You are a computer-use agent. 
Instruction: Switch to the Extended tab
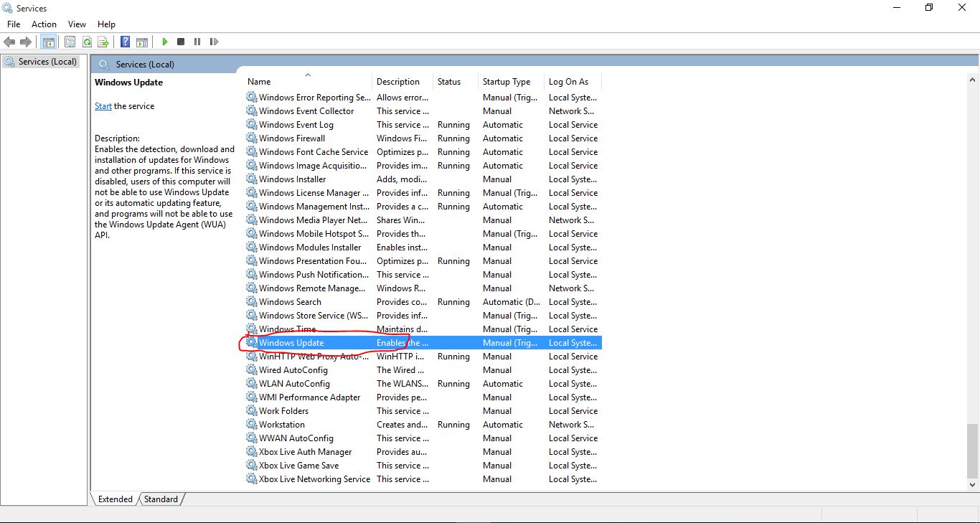(115, 499)
